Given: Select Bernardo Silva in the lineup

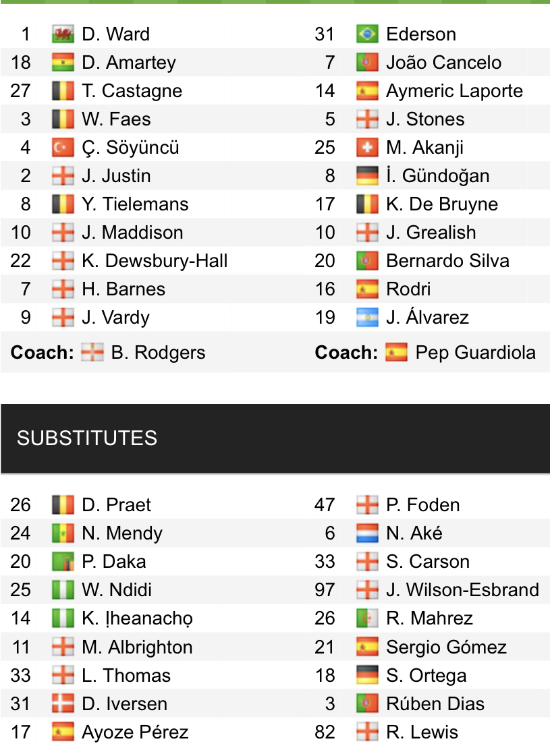Looking at the screenshot, I should (x=447, y=261).
